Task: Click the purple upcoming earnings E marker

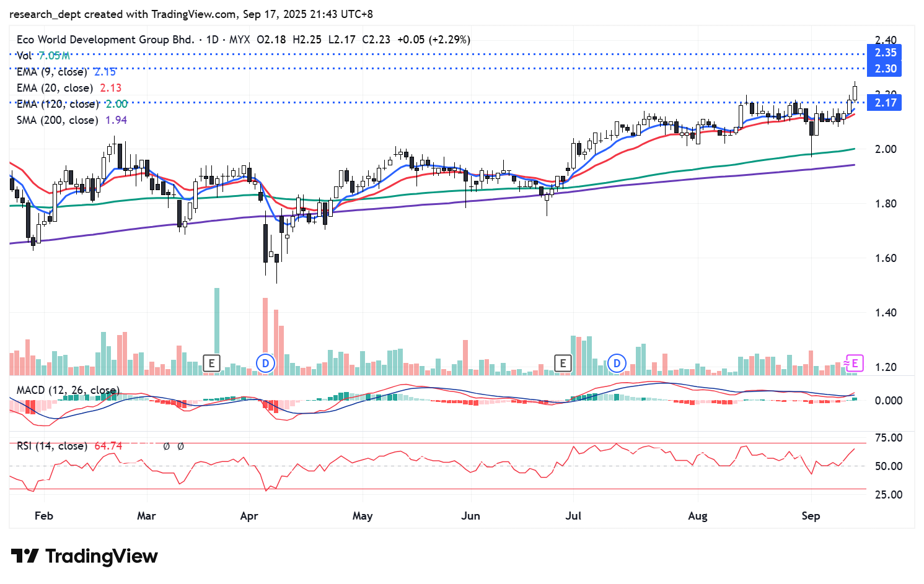Action: click(x=855, y=363)
